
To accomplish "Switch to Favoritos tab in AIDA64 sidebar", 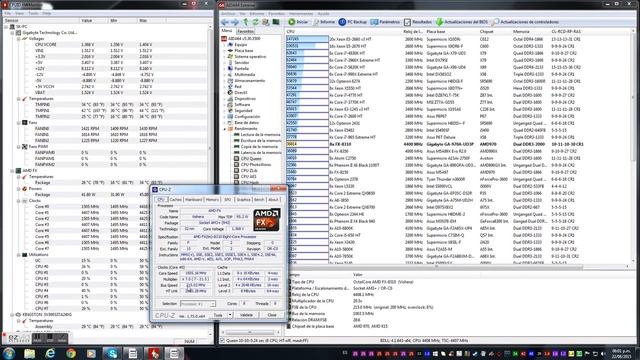I will 245,31.
